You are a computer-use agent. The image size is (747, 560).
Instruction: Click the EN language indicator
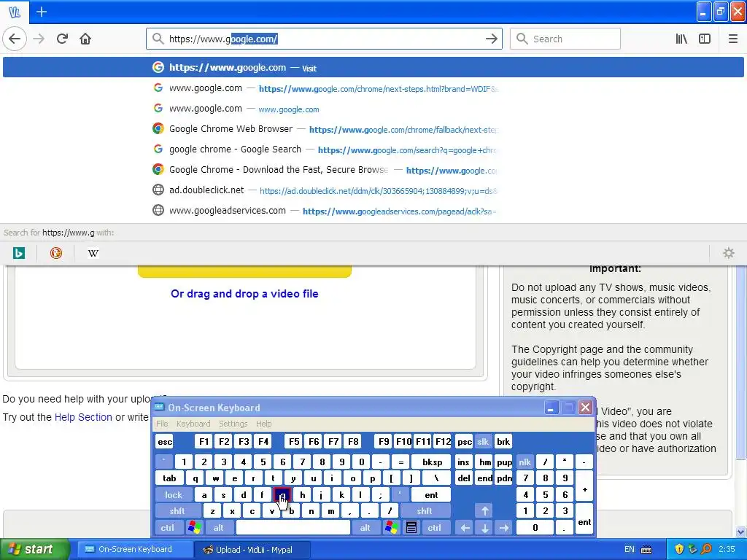click(629, 549)
